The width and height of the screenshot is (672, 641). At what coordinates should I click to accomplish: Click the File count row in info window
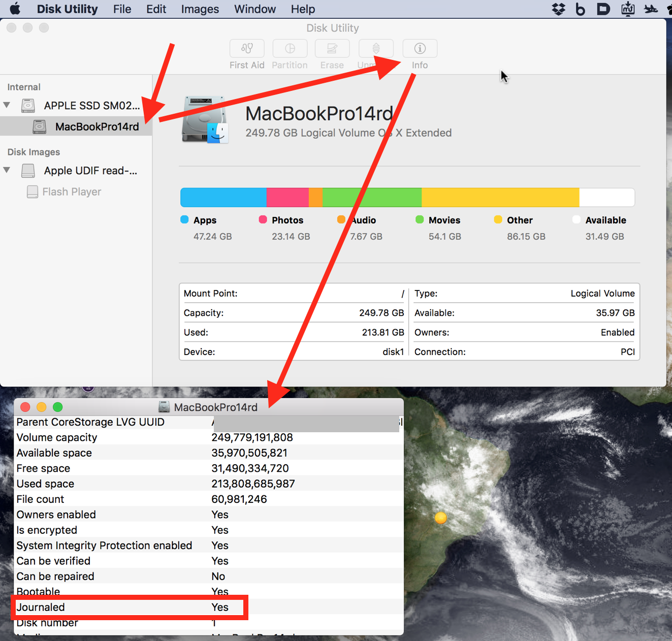tap(209, 499)
